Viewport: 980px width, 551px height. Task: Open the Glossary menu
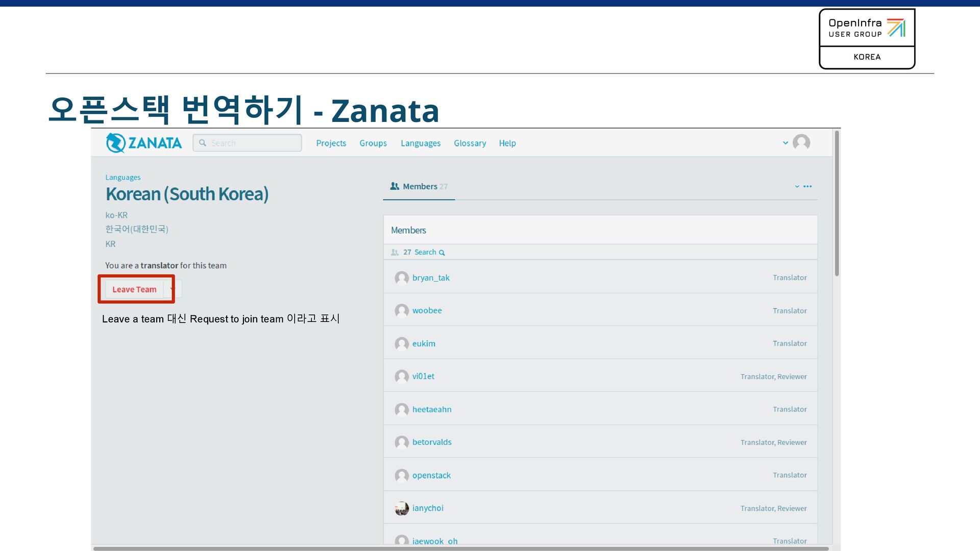click(470, 143)
